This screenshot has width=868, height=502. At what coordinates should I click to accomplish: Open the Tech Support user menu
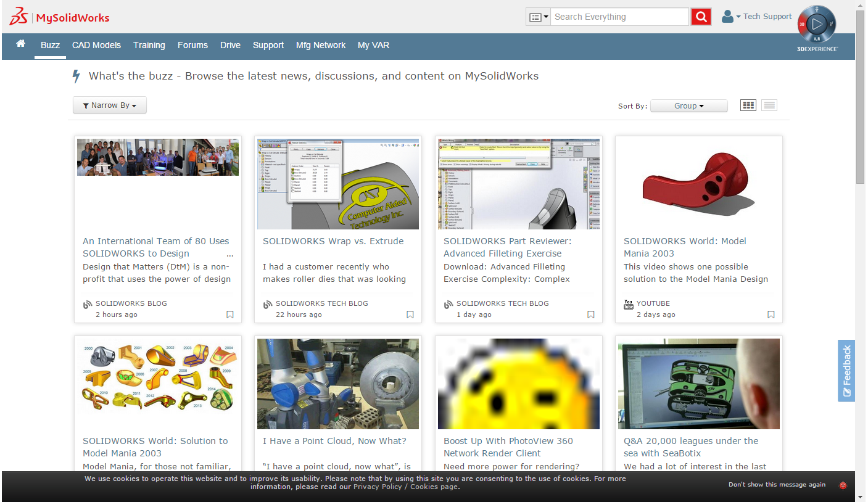click(756, 17)
